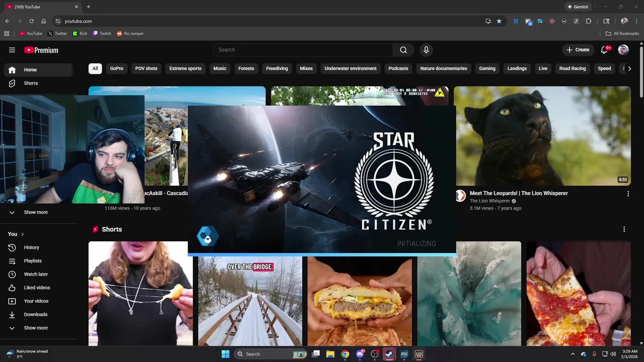Open the Chrome apps grid in bookmarks bar
The image size is (644, 362).
(7, 34)
